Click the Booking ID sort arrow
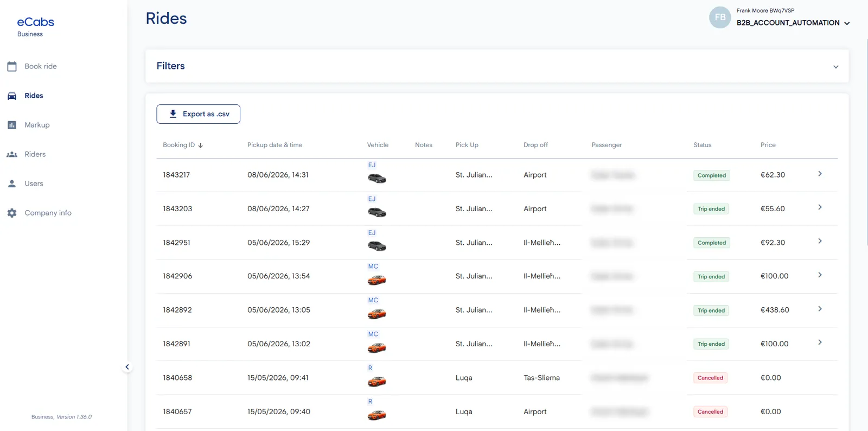The image size is (868, 431). tap(200, 145)
